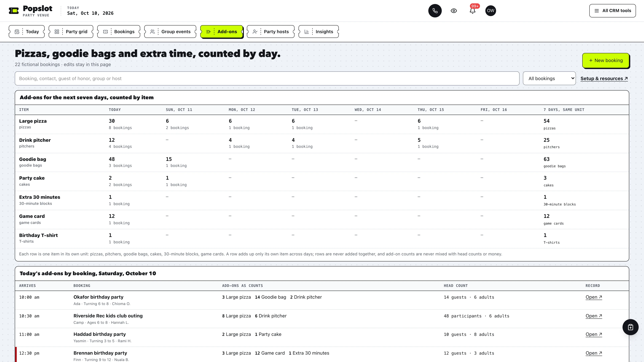Screen dimensions: 644x362
Task: Open the Group events tab
Action: [170, 32]
